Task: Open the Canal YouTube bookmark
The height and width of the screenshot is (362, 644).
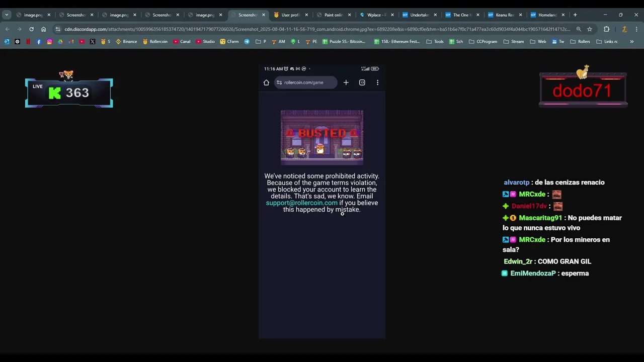Action: pos(182,42)
